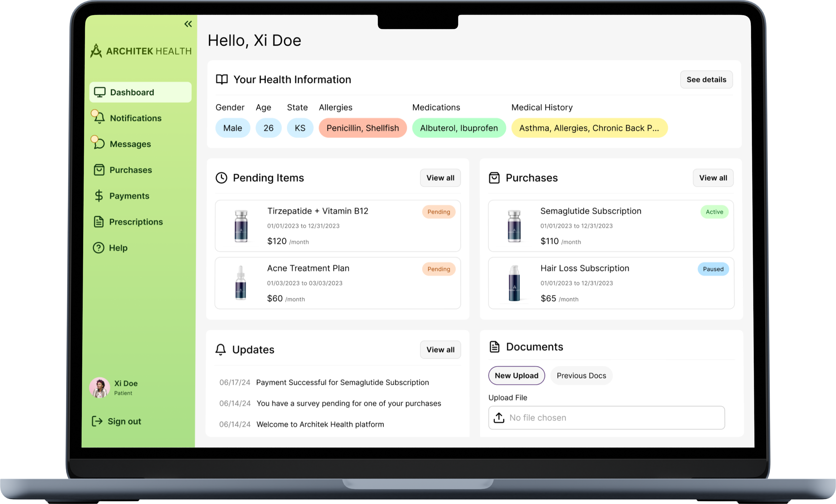Click Active badge on Semaglutide Subscription

coord(715,212)
